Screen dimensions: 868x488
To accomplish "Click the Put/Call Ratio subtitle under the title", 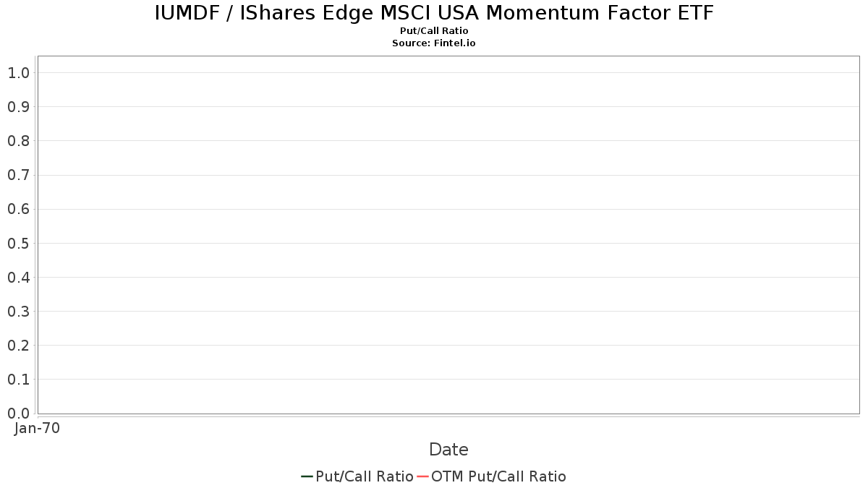I will pos(434,31).
